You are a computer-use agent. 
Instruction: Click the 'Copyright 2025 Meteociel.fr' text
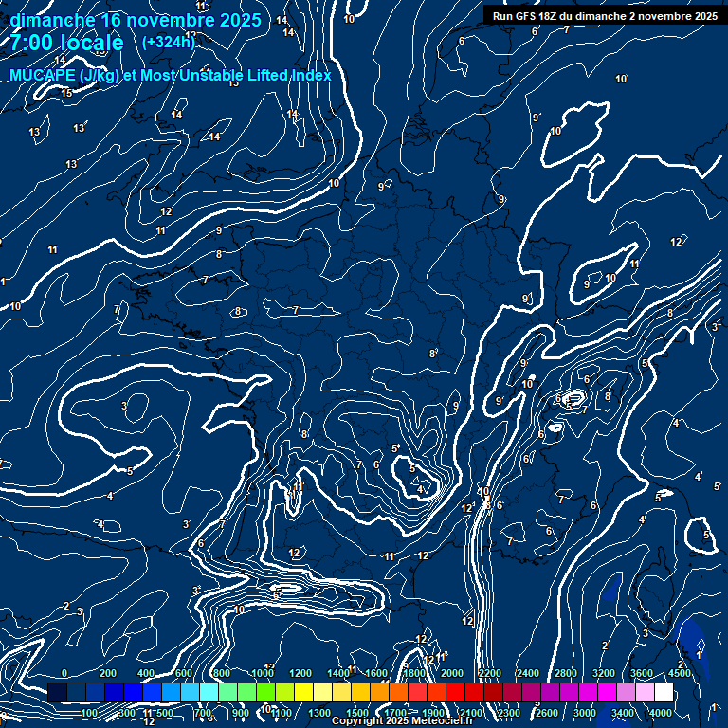coord(403,720)
